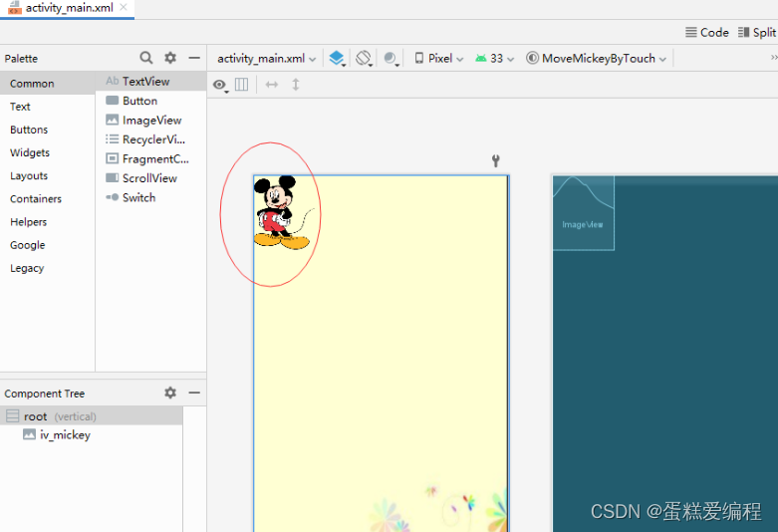The image size is (778, 532).
Task: Open Component Tree settings gear
Action: 170,393
